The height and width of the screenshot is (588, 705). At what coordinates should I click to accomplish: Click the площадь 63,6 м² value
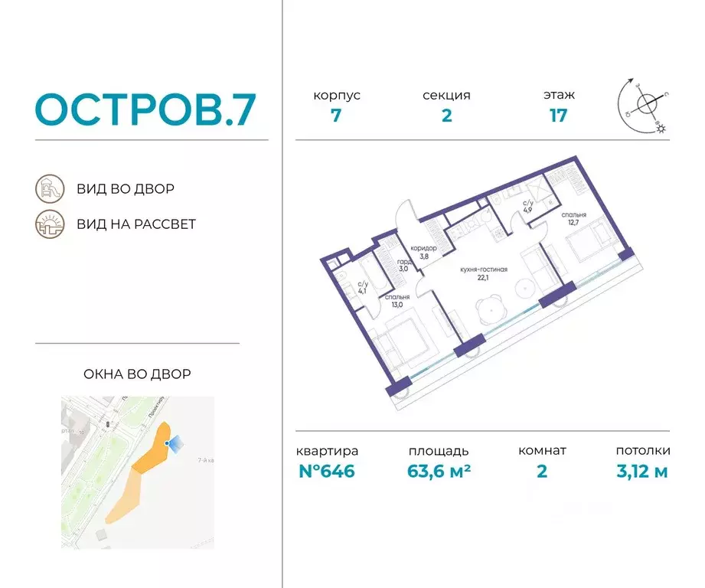point(439,471)
